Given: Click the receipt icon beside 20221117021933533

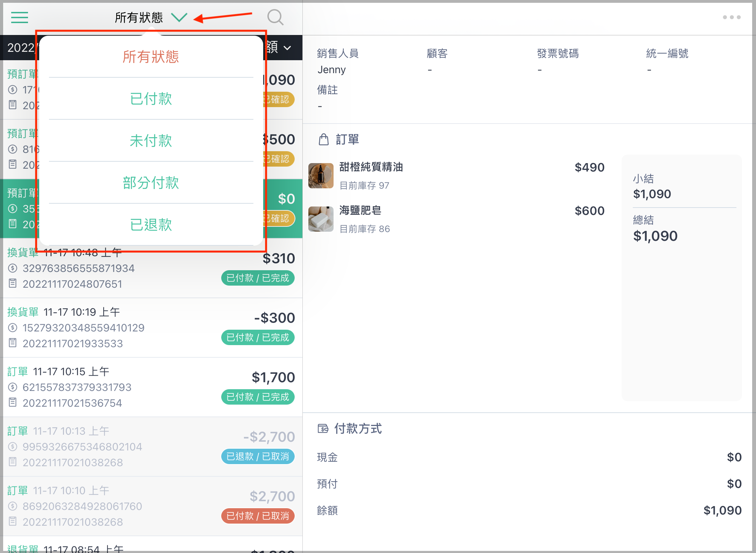Looking at the screenshot, I should pyautogui.click(x=13, y=343).
